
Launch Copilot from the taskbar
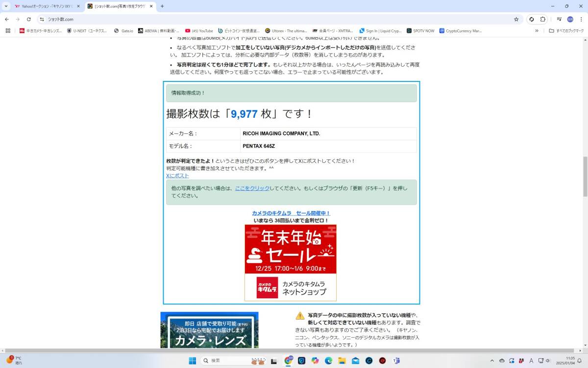click(x=315, y=361)
